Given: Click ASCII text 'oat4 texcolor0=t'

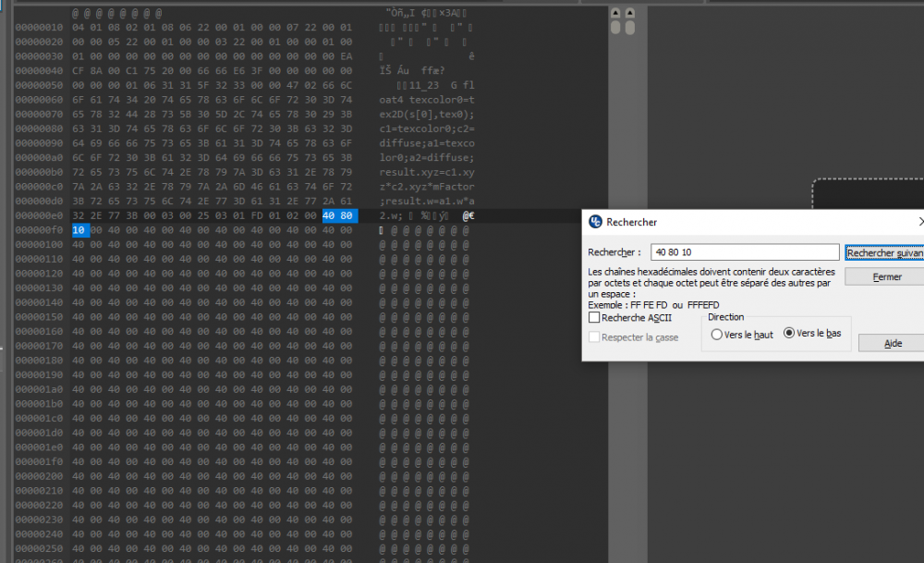Looking at the screenshot, I should pyautogui.click(x=426, y=100).
